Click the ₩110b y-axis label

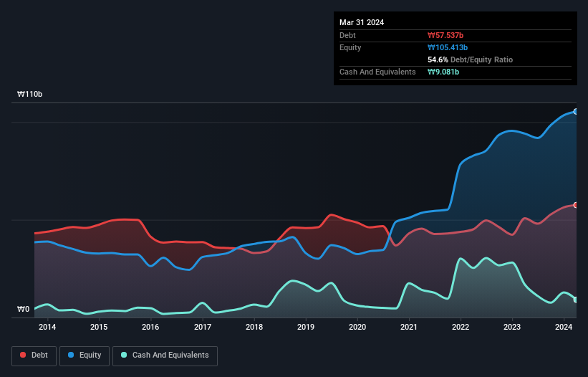coord(29,94)
